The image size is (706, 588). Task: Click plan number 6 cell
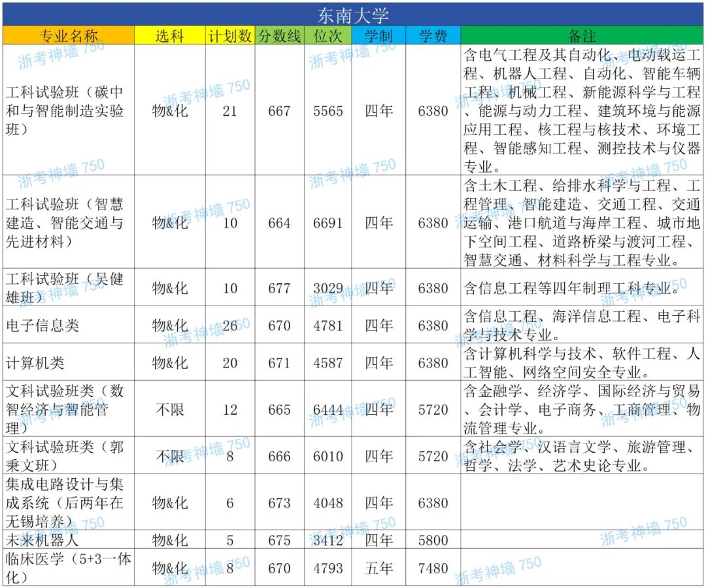click(230, 503)
